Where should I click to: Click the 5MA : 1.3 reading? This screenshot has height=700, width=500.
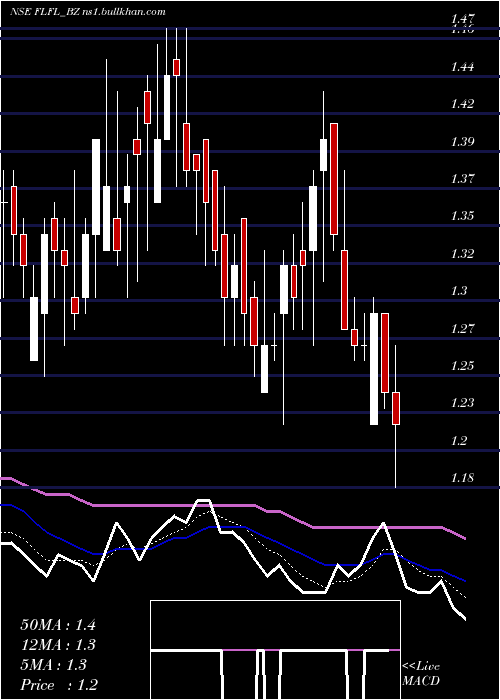coord(54,665)
